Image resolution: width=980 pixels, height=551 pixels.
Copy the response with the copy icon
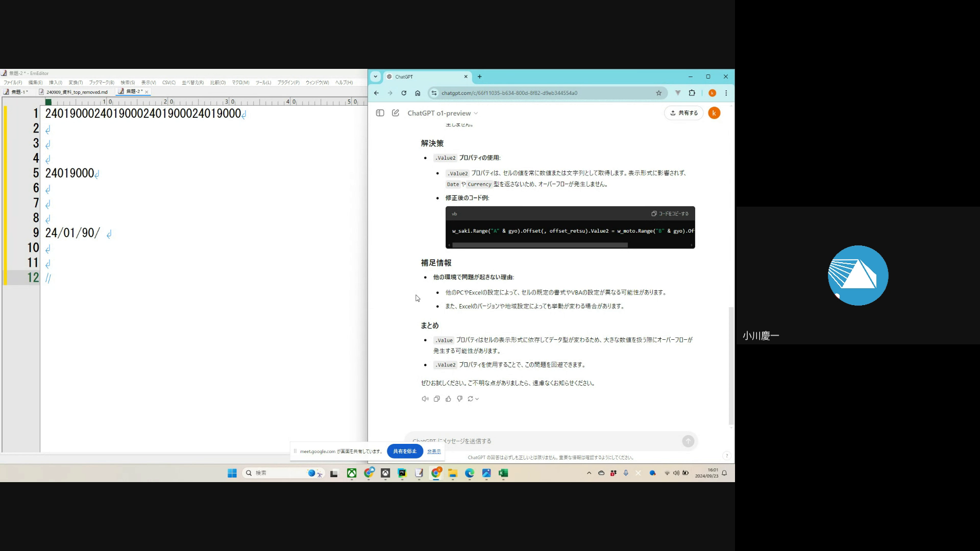[x=436, y=399]
